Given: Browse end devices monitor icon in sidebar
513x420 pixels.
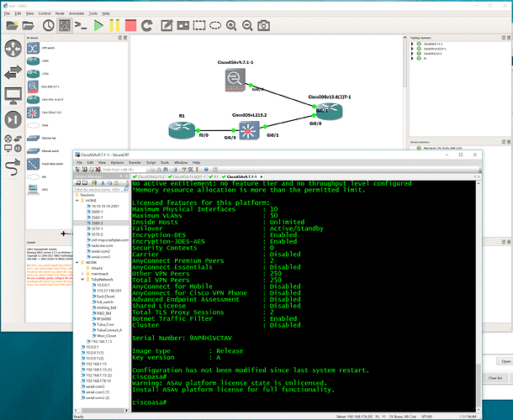Looking at the screenshot, I should 13,96.
